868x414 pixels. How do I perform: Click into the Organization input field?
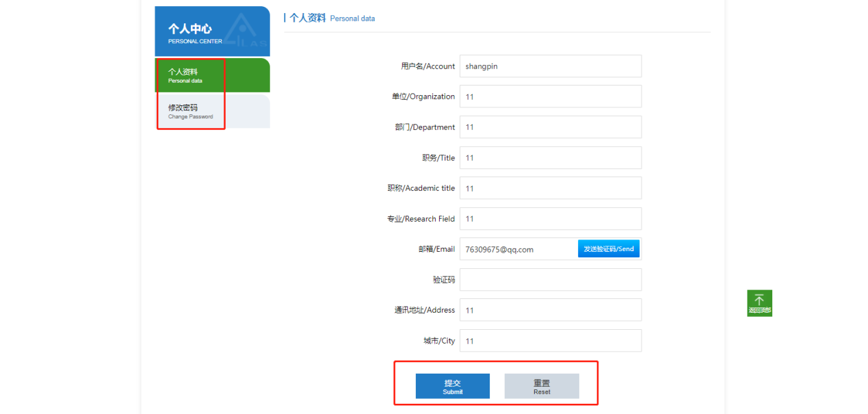point(550,96)
